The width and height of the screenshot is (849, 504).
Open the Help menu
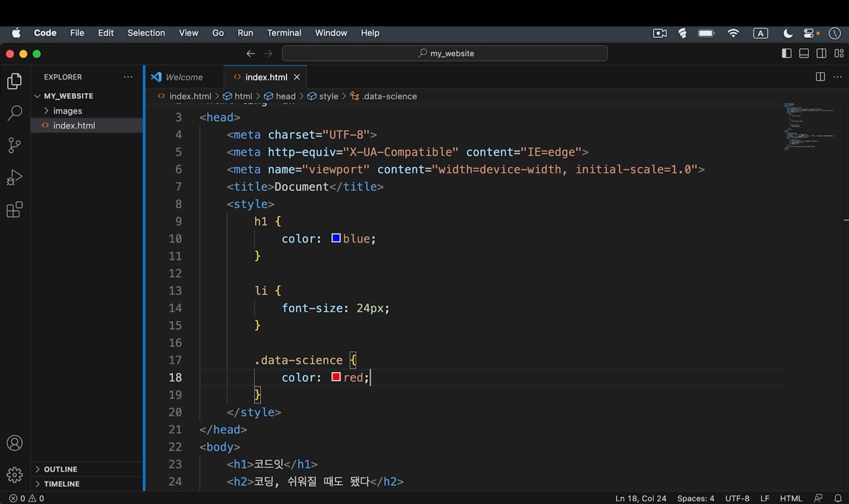[x=370, y=33]
